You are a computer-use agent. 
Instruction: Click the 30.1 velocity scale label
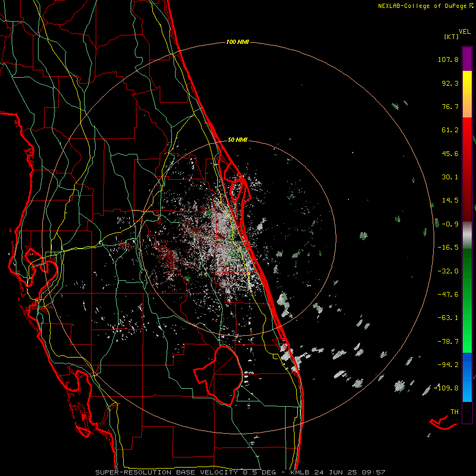click(x=450, y=177)
